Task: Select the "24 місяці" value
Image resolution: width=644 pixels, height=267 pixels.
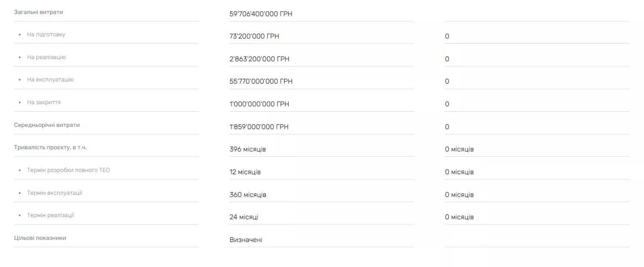Action: coord(244,217)
